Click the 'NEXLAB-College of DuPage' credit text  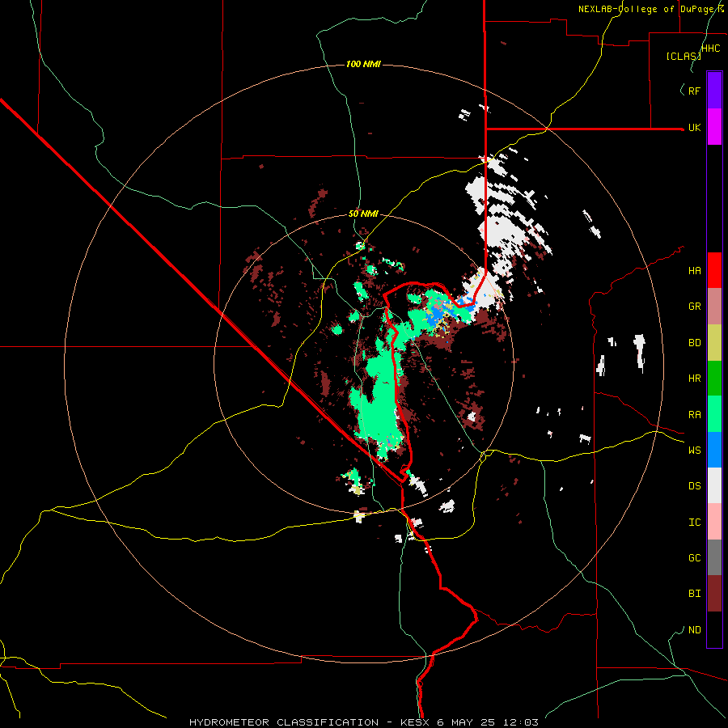point(648,9)
